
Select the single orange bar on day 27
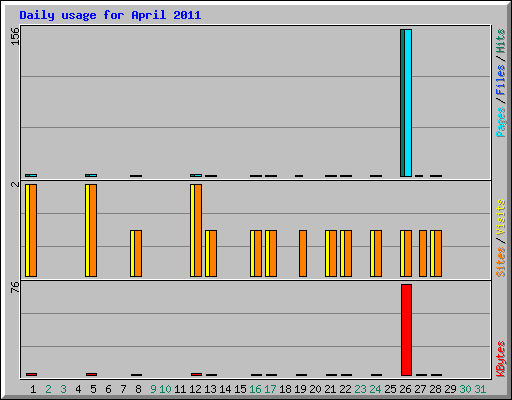(423, 253)
